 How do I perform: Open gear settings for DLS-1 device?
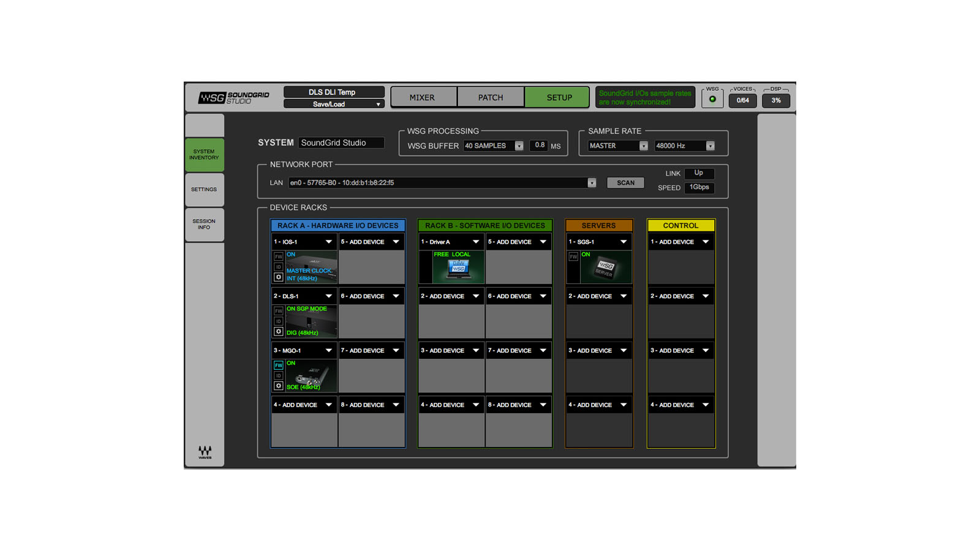point(279,332)
